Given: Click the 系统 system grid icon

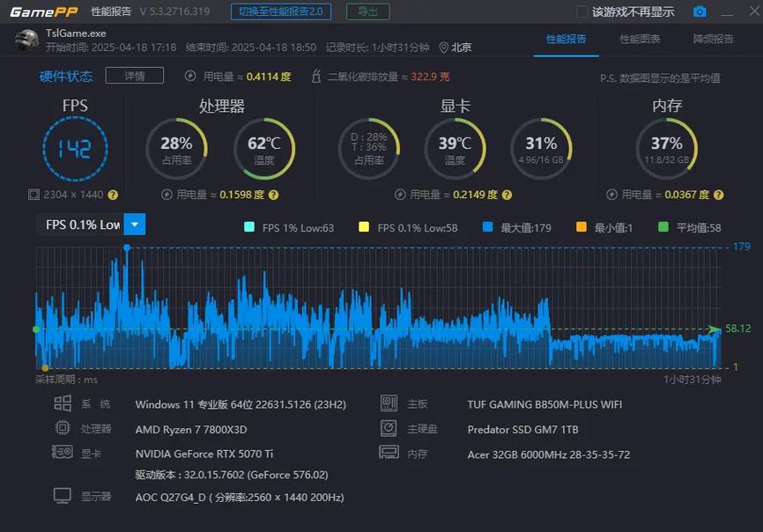Looking at the screenshot, I should pyautogui.click(x=63, y=403).
